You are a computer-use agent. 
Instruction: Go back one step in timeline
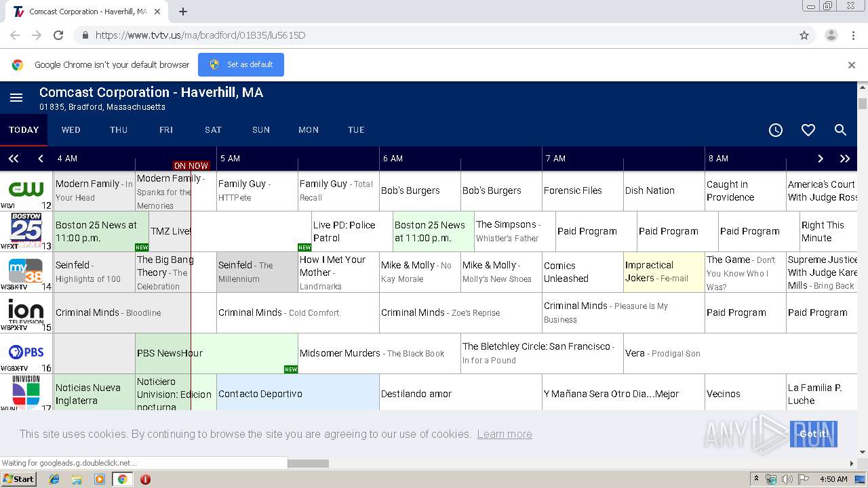tap(41, 159)
